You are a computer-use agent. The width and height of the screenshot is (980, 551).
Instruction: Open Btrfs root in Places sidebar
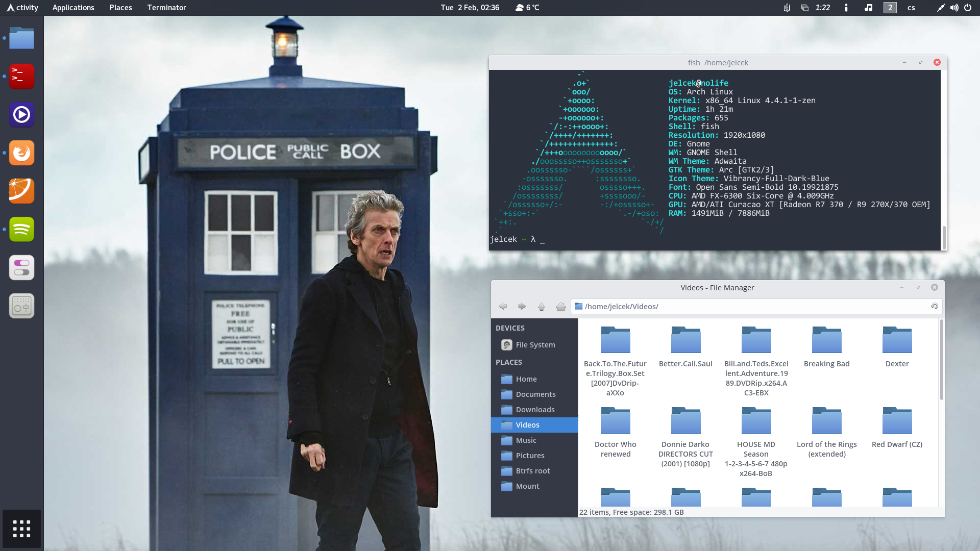pos(534,471)
